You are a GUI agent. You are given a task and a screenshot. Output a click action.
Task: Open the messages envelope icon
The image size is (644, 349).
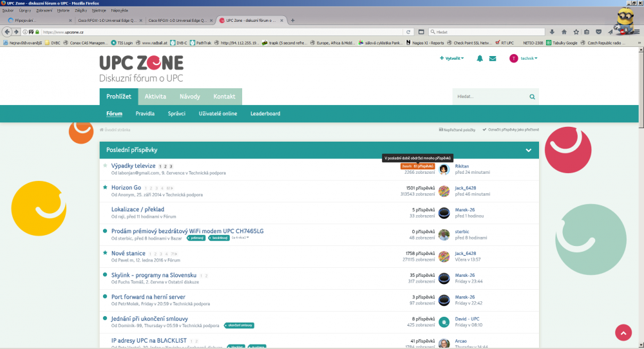tap(493, 59)
